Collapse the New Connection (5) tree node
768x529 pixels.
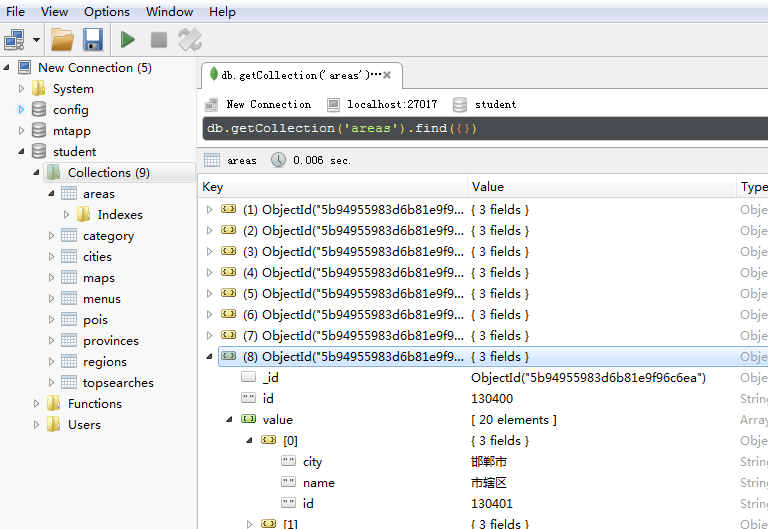(6, 68)
